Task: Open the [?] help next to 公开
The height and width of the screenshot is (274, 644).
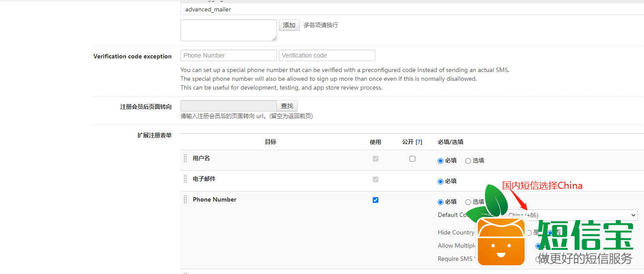Action: tap(419, 142)
